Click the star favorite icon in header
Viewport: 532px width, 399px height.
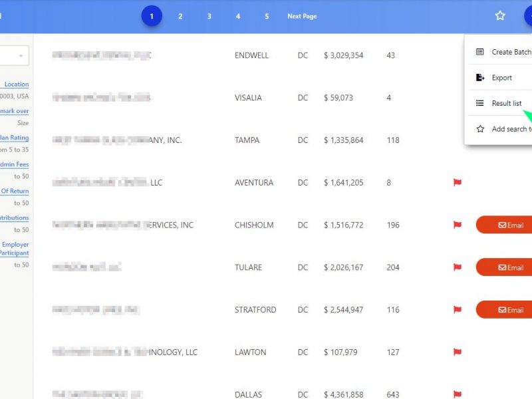pos(500,16)
